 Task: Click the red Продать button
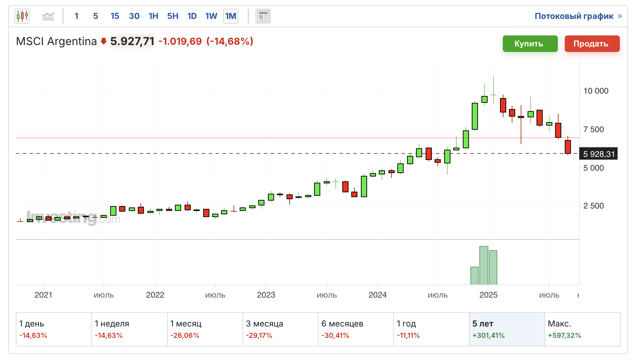pyautogui.click(x=592, y=44)
